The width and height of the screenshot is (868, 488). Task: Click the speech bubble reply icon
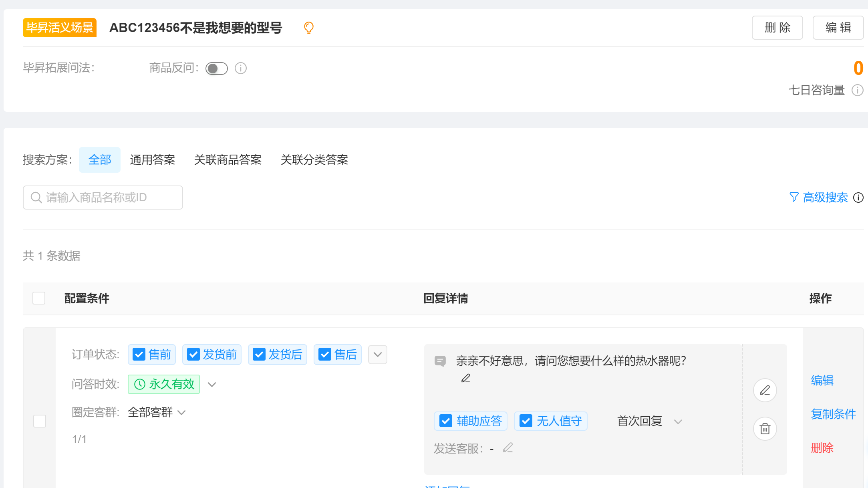tap(440, 361)
